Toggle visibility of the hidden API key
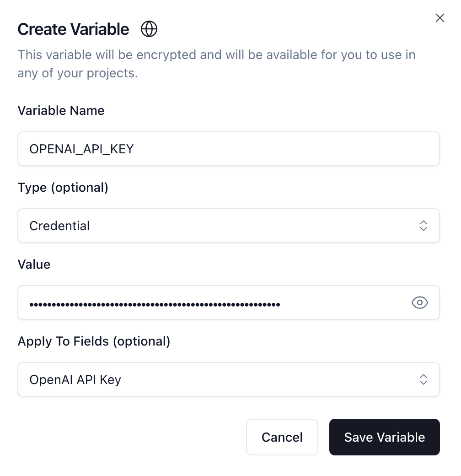The height and width of the screenshot is (476, 461). [419, 303]
